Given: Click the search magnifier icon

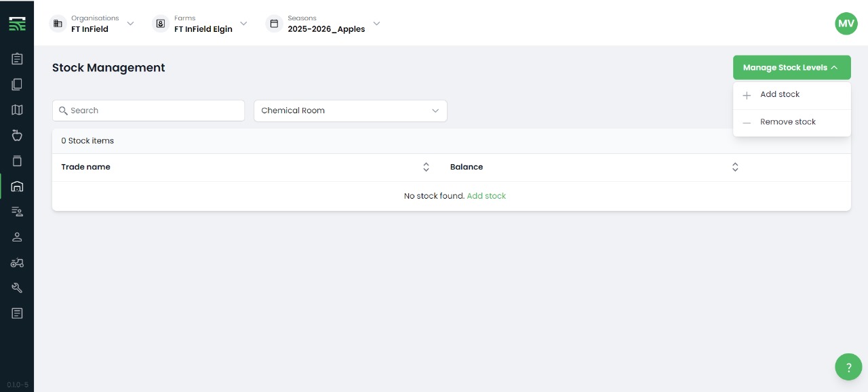Looking at the screenshot, I should 63,111.
